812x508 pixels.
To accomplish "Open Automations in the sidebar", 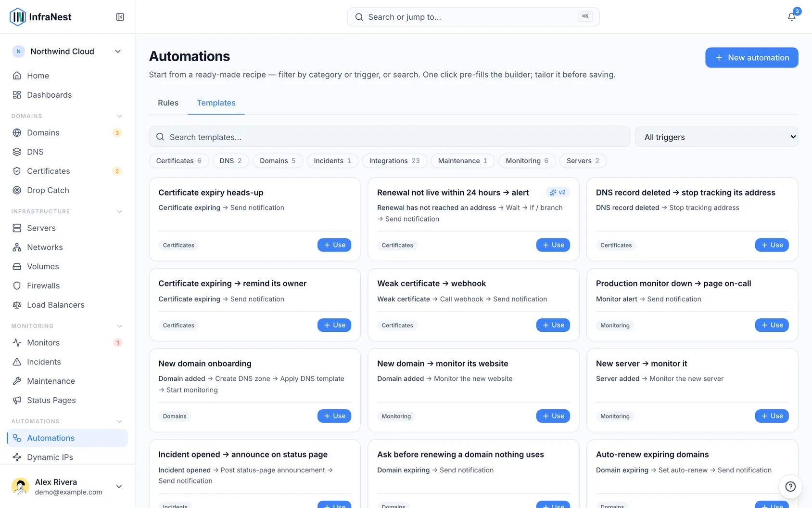I will [x=67, y=438].
